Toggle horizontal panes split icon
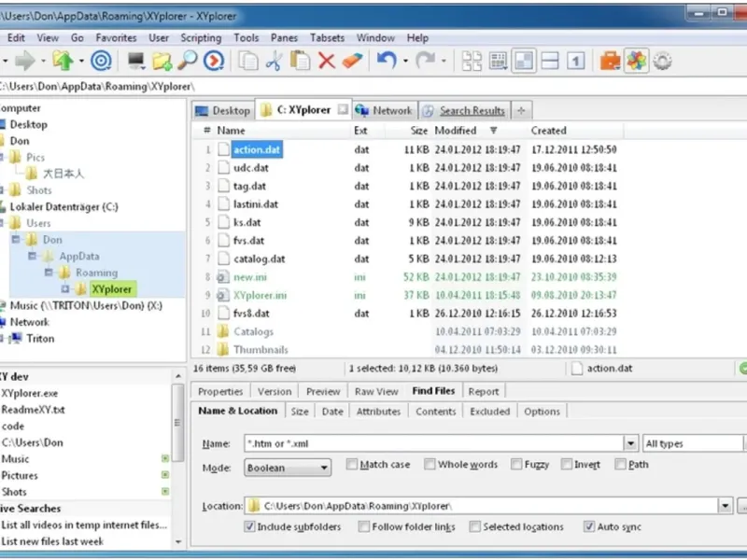 click(550, 61)
